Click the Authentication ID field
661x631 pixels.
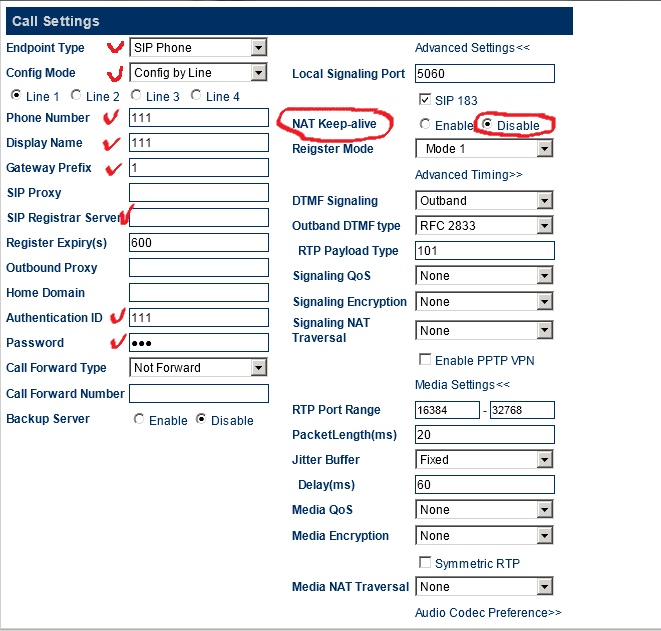pyautogui.click(x=199, y=317)
